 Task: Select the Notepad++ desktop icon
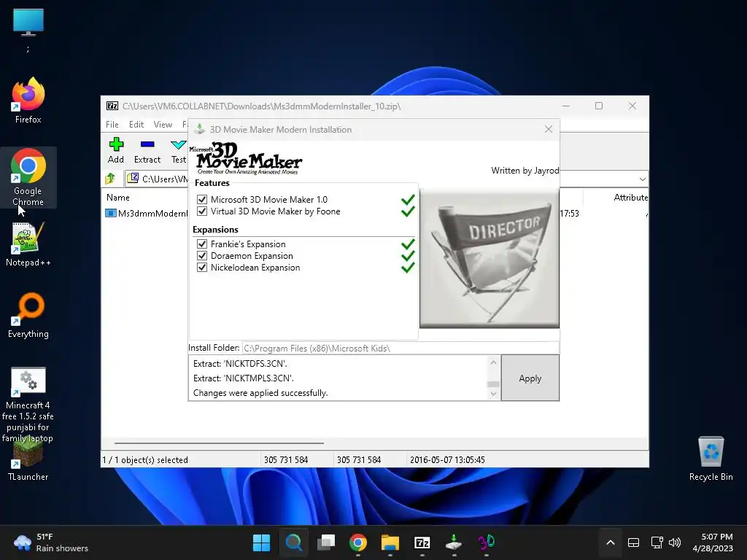28,244
